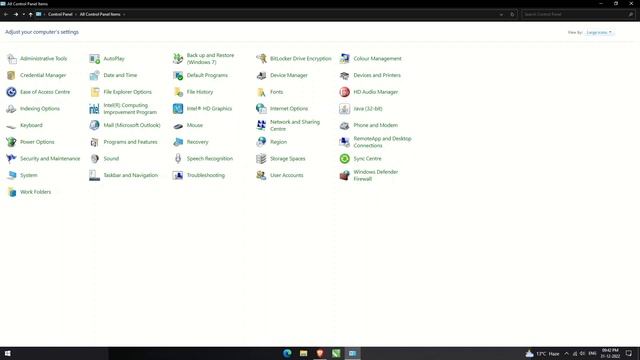Click the Troubleshooting icon
This screenshot has width=640, height=360.
178,176
